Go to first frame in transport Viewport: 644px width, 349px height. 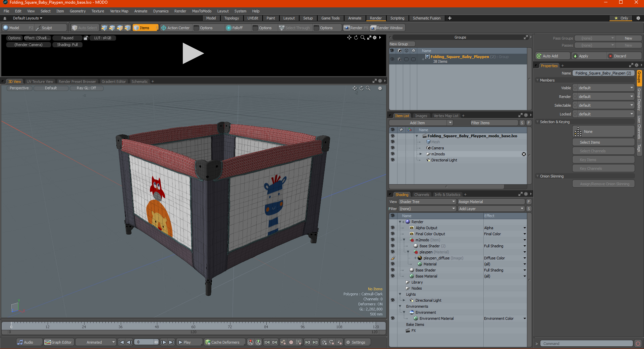point(121,342)
